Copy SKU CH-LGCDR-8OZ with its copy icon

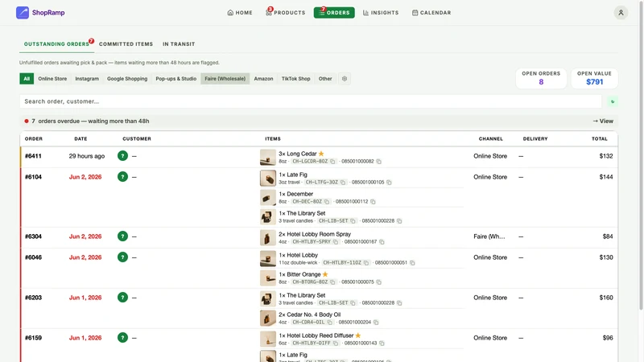332,162
